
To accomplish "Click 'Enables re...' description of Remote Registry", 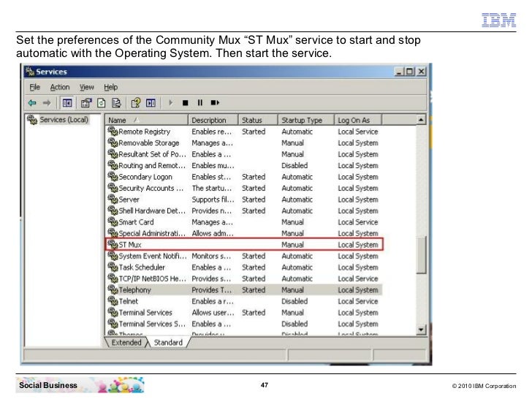I will (212, 132).
